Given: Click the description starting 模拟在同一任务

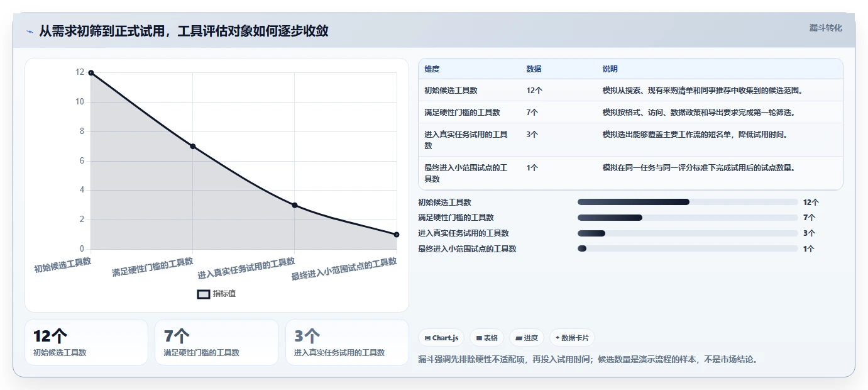Looking at the screenshot, I should coord(699,168).
